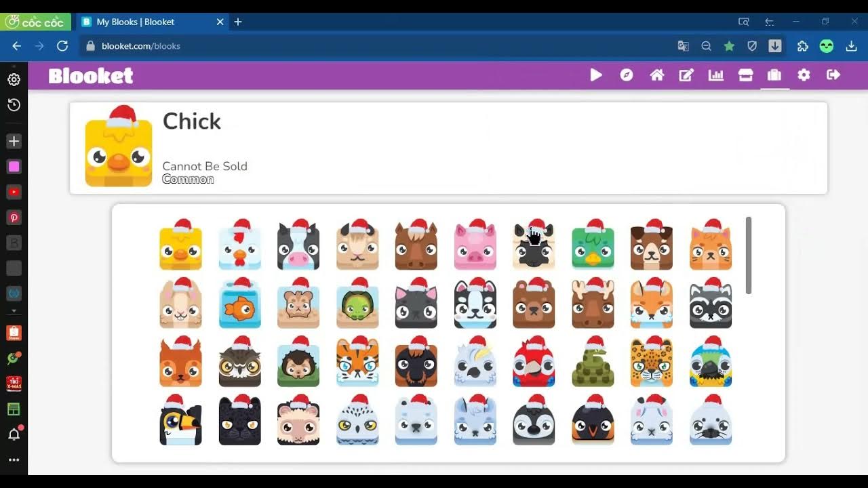Open the Discover compass icon

[x=627, y=75]
